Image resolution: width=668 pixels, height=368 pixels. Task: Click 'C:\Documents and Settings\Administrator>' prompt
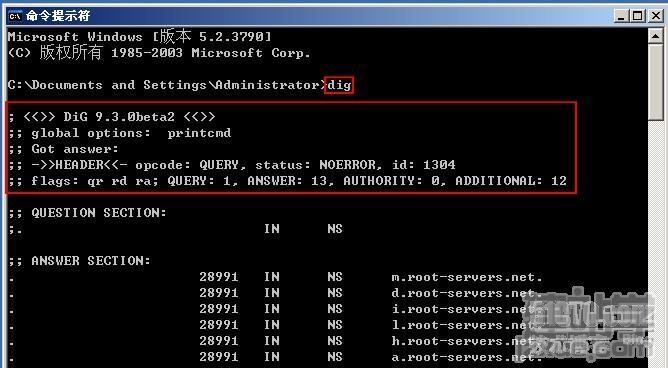[x=166, y=85]
